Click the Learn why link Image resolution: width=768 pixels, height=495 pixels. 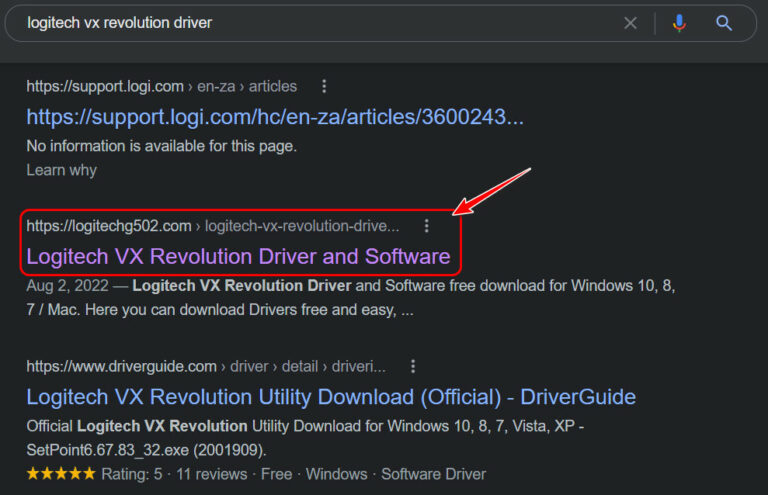point(61,170)
